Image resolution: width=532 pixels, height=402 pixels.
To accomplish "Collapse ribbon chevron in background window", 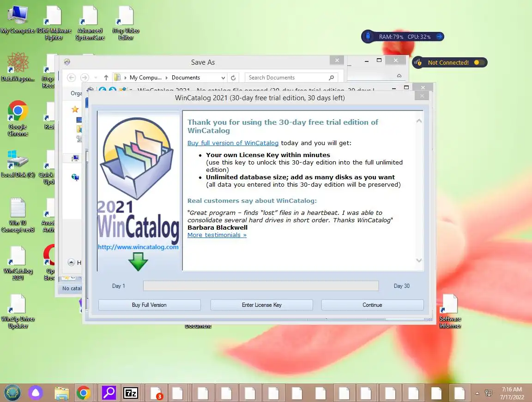I will point(399,76).
